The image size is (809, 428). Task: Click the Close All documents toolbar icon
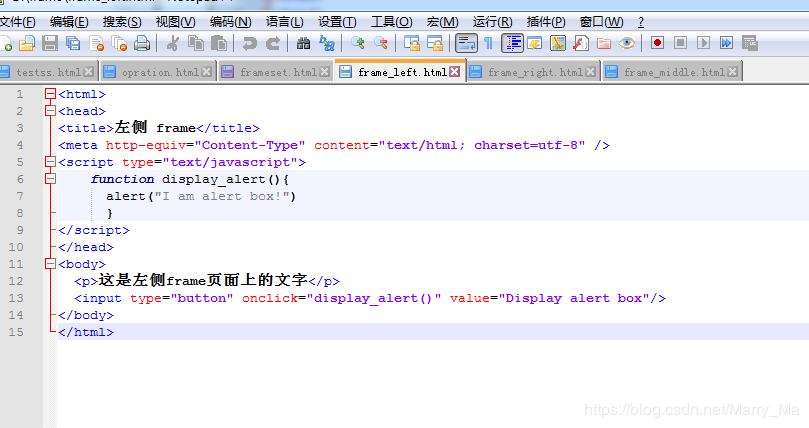(x=120, y=43)
